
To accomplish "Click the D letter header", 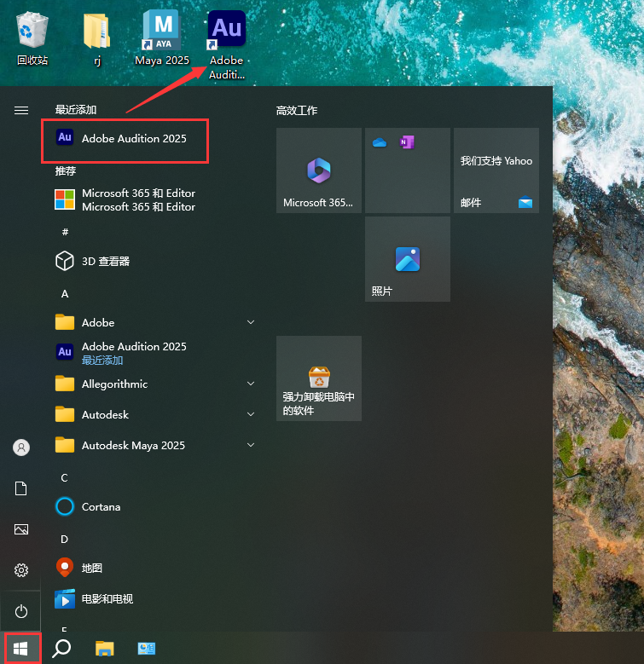I will coord(65,539).
